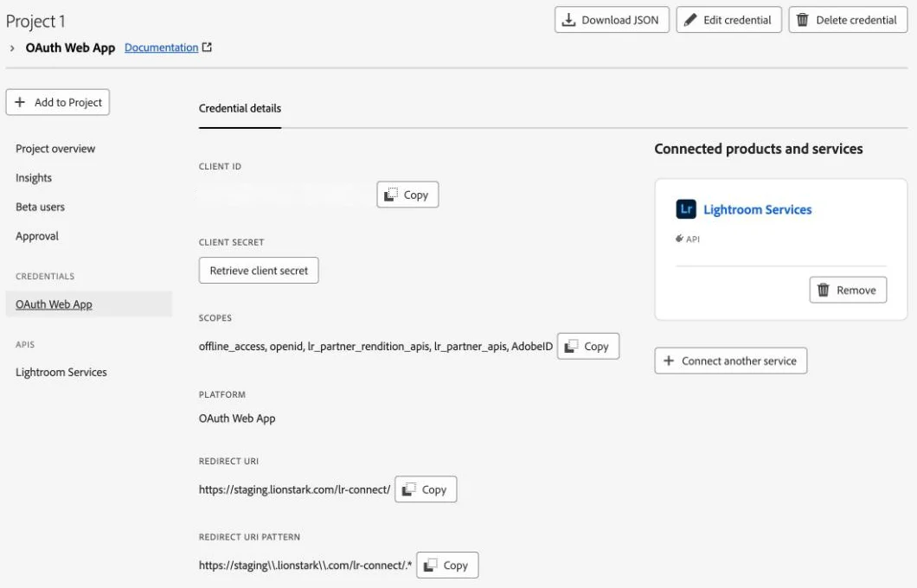Click the staging.lionstark.com redirect URI text
This screenshot has width=917, height=588.
point(294,489)
